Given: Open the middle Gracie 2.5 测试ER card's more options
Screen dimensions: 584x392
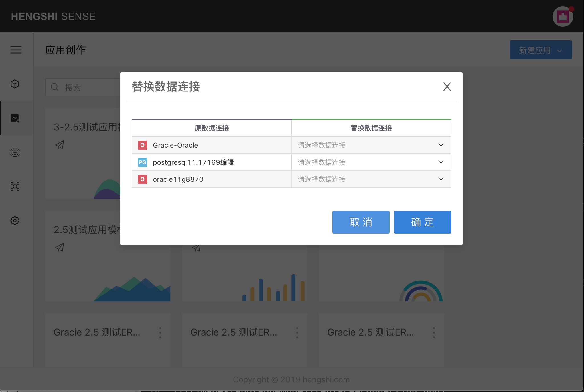Looking at the screenshot, I should 297,333.
